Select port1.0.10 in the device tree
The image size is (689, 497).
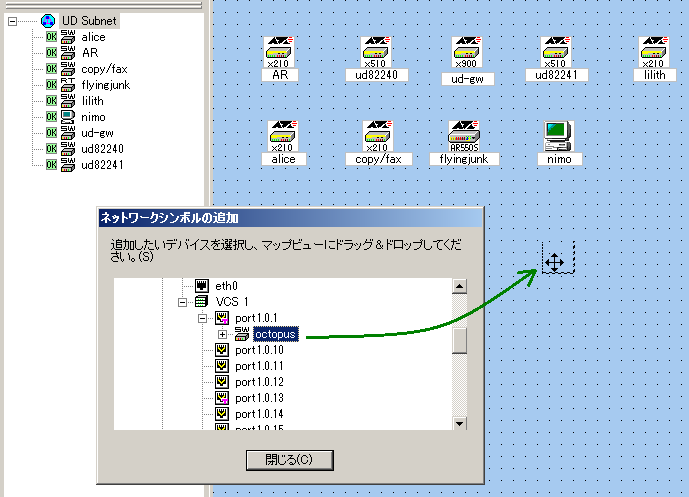point(259,350)
